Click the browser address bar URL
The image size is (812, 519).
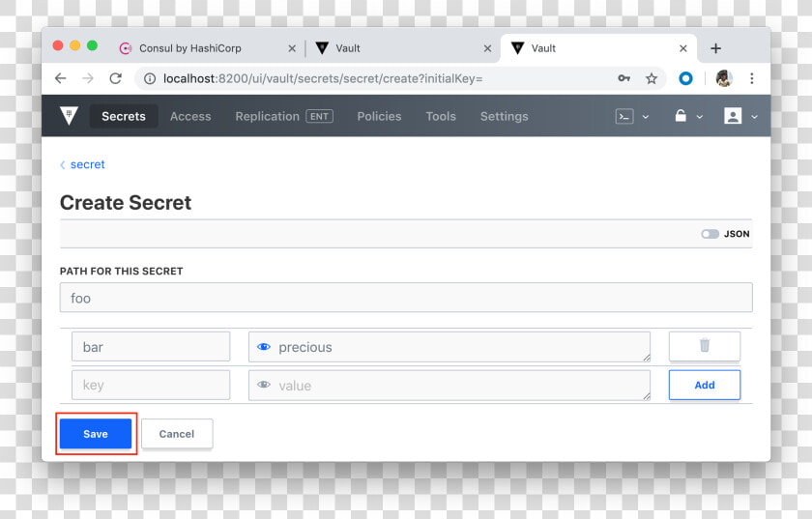323,78
